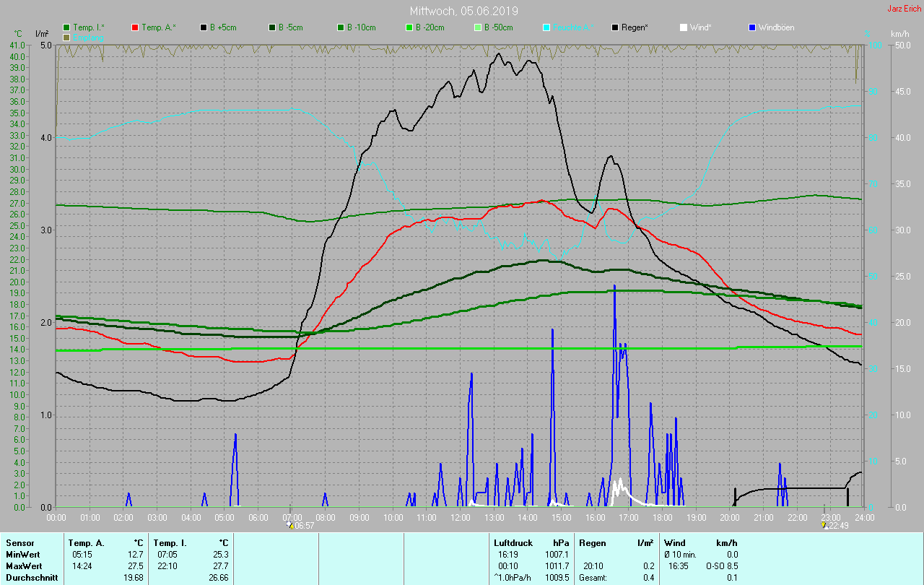Click the rain total value 0.4
The image size is (924, 585).
tap(648, 578)
